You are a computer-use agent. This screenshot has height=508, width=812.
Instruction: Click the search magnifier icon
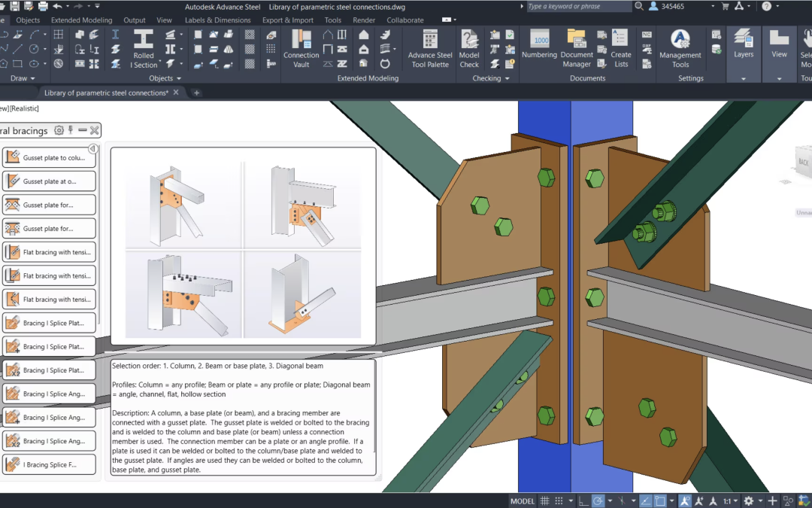pyautogui.click(x=639, y=6)
